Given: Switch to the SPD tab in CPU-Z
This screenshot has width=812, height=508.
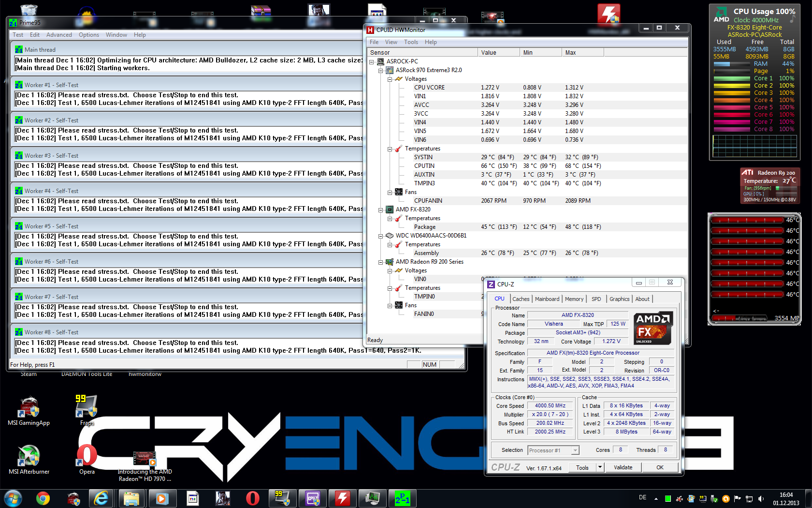Looking at the screenshot, I should [596, 299].
